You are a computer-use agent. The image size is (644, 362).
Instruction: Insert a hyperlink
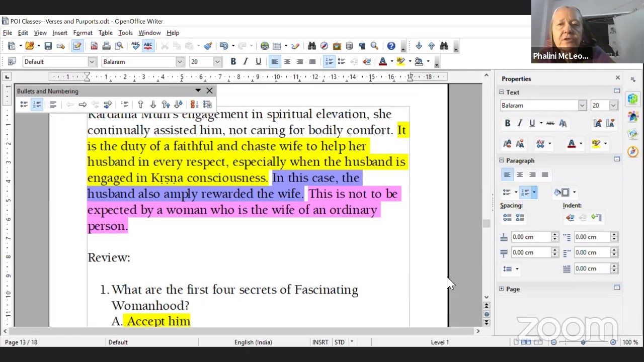265,46
